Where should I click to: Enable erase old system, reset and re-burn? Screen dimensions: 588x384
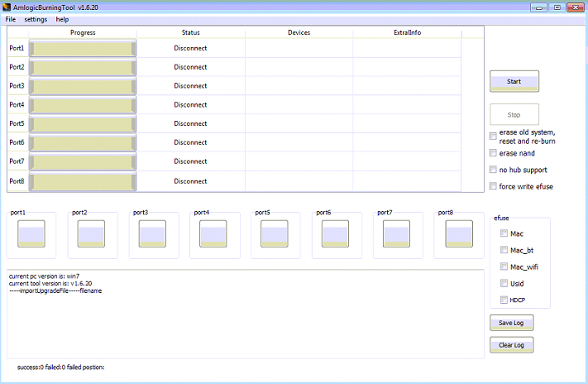493,137
